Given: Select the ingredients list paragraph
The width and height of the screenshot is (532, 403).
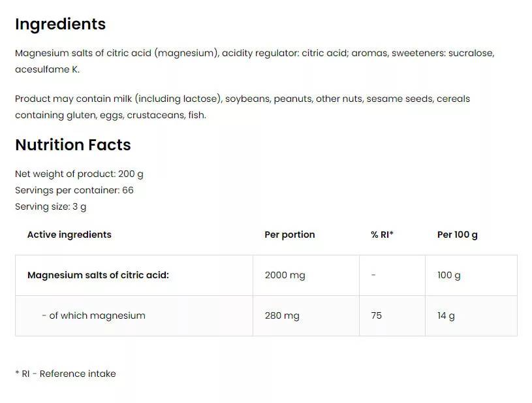Looking at the screenshot, I should 255,61.
